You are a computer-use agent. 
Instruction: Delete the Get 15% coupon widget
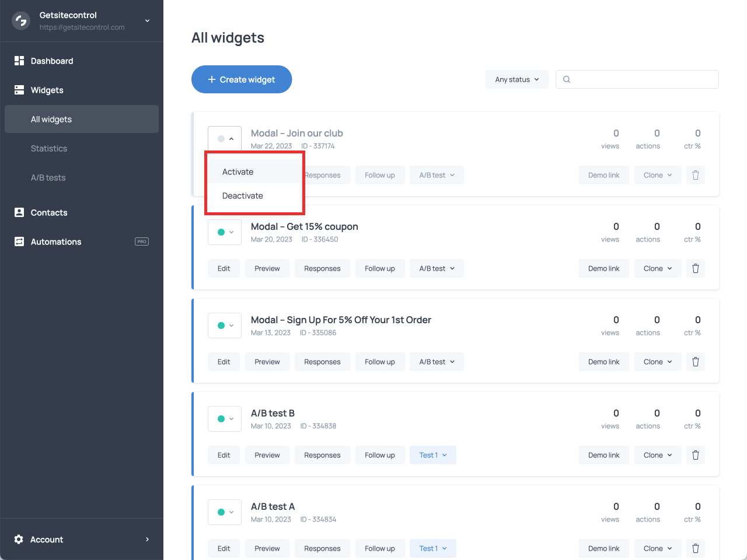[696, 268]
